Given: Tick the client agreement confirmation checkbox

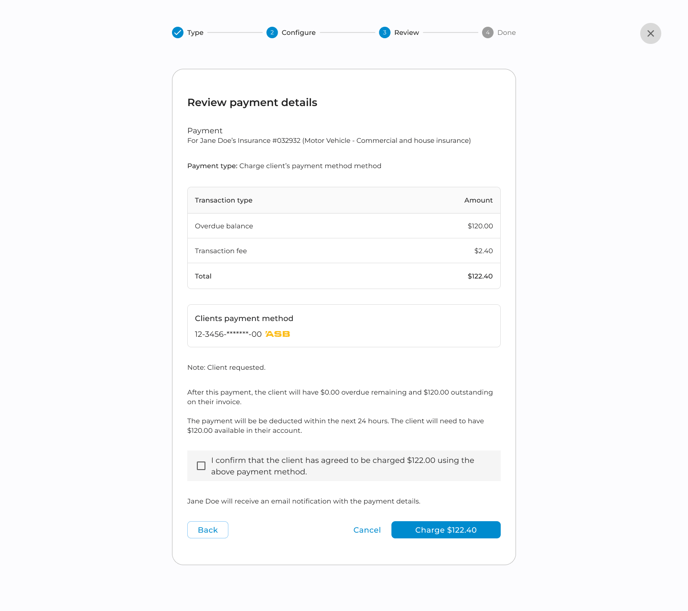Looking at the screenshot, I should tap(201, 466).
